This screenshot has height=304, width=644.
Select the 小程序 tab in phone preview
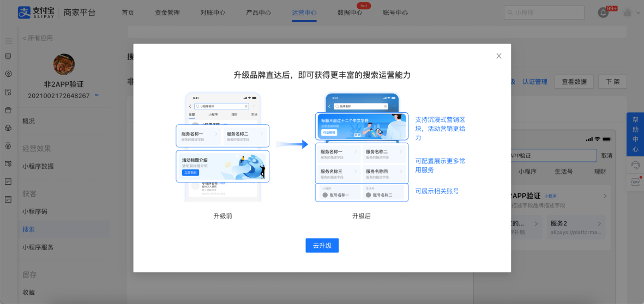click(527, 172)
